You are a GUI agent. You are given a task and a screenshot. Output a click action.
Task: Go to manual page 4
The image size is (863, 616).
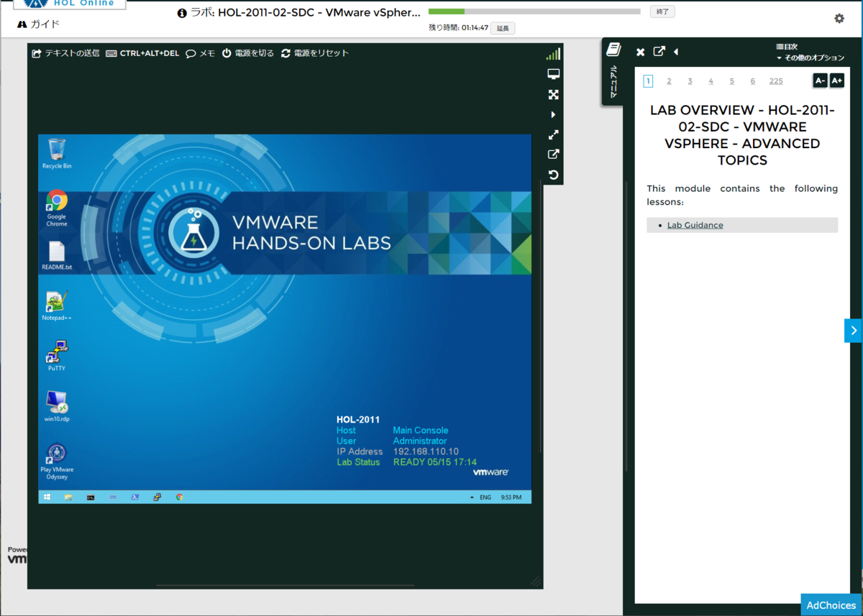711,81
